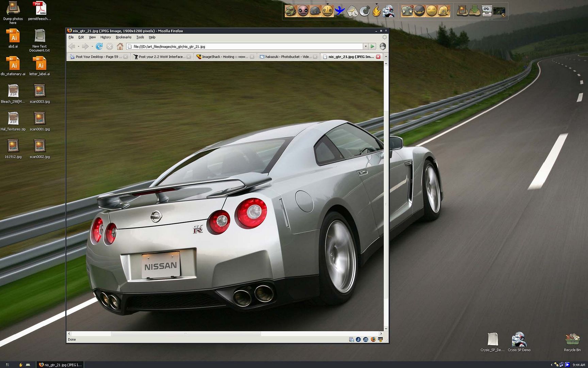Click the yellow sleepy face dock icon
The height and width of the screenshot is (368, 588).
pos(431,11)
